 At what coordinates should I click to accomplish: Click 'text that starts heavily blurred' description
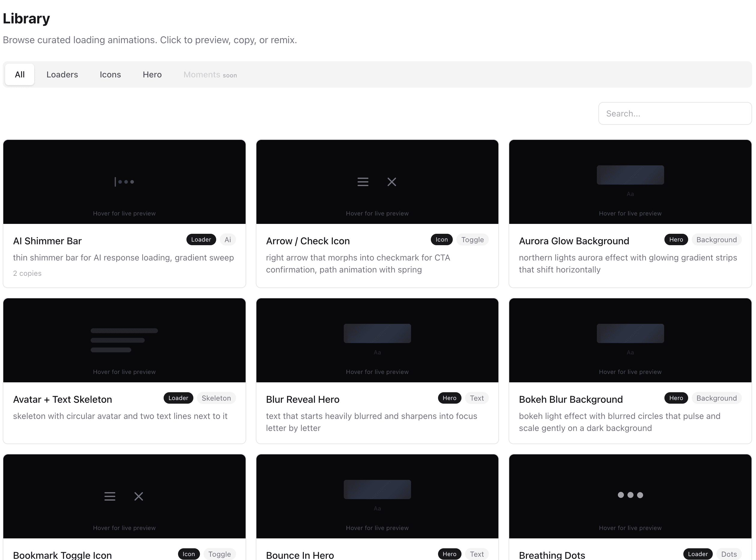371,422
